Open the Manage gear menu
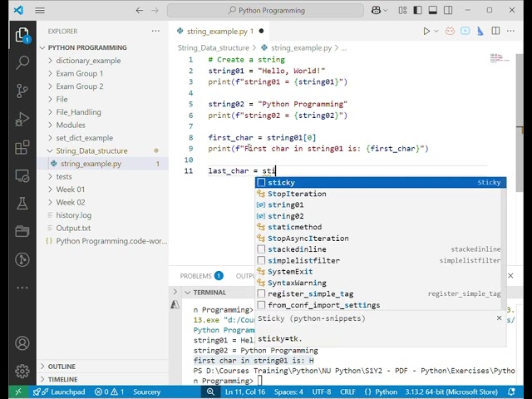Viewport: 532px width, 399px height. point(22,372)
